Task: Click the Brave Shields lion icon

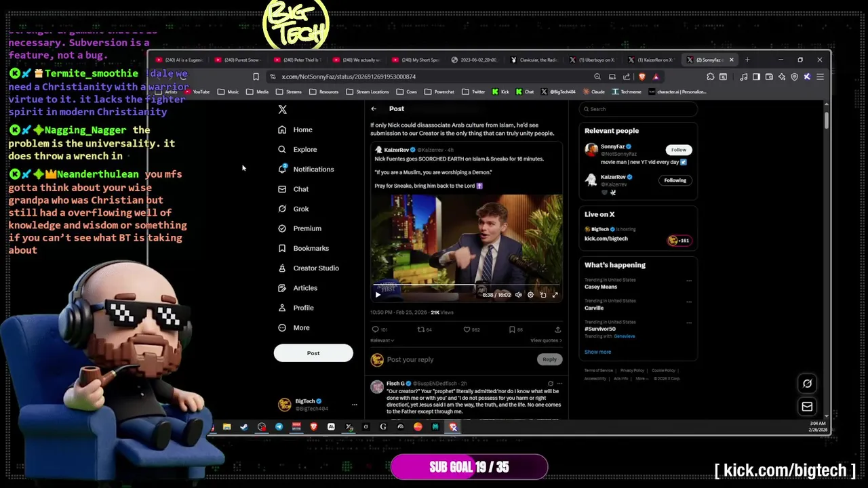Action: click(642, 77)
